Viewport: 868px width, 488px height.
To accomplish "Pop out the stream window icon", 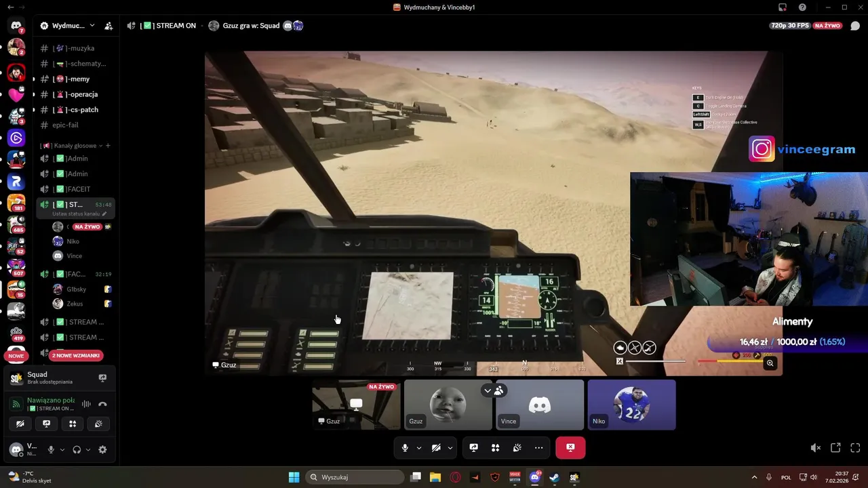I will tap(835, 447).
